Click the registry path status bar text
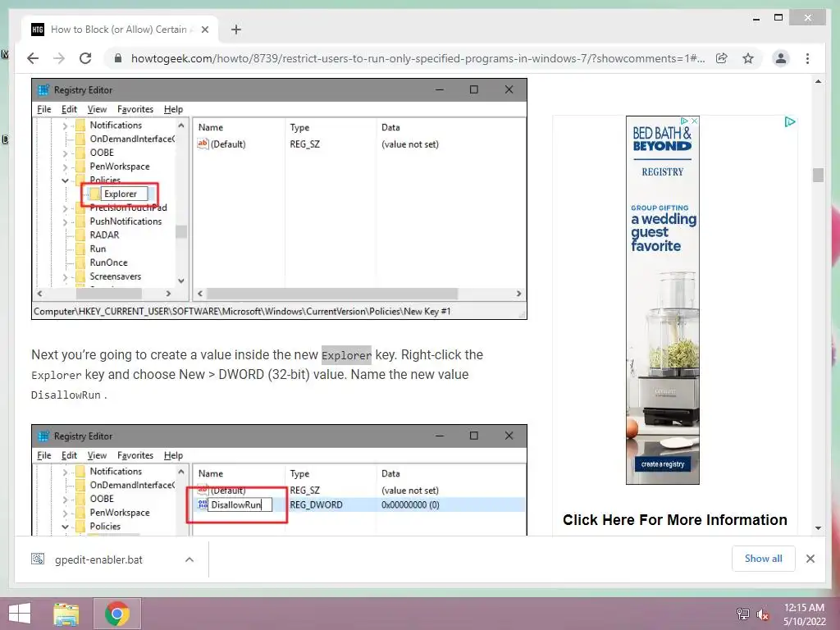The width and height of the screenshot is (840, 630). click(x=242, y=311)
